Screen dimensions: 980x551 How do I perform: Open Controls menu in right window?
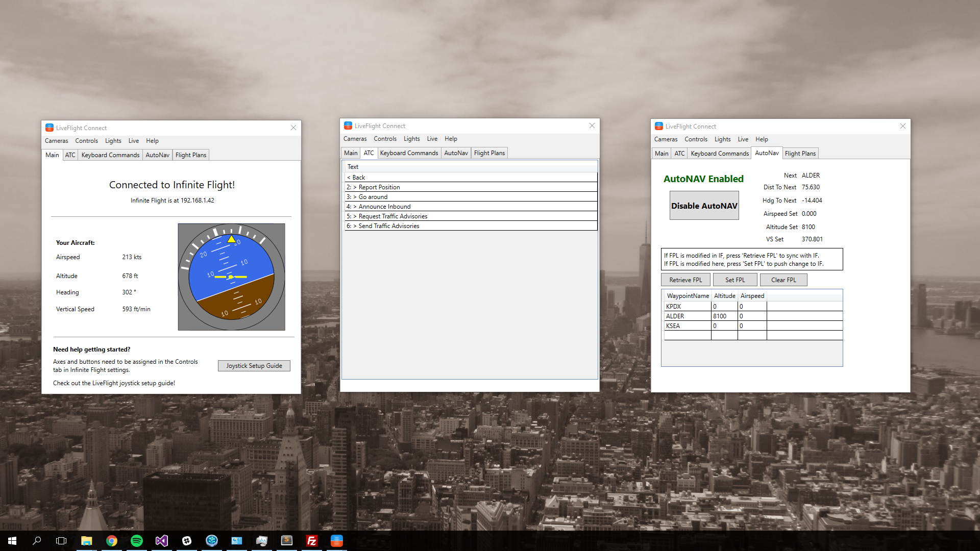[x=696, y=139]
